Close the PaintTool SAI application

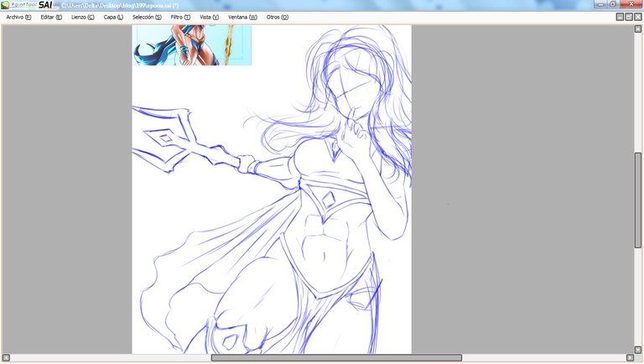click(x=631, y=4)
